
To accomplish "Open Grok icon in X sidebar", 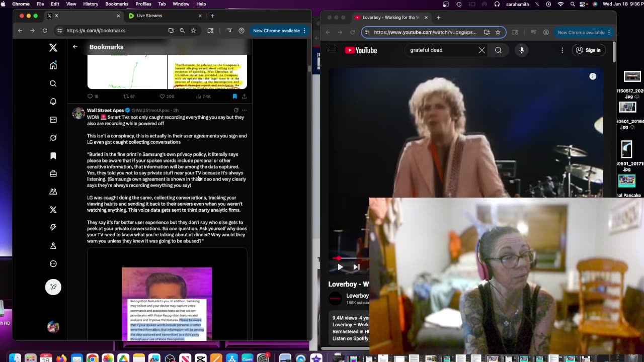I will click(x=53, y=138).
